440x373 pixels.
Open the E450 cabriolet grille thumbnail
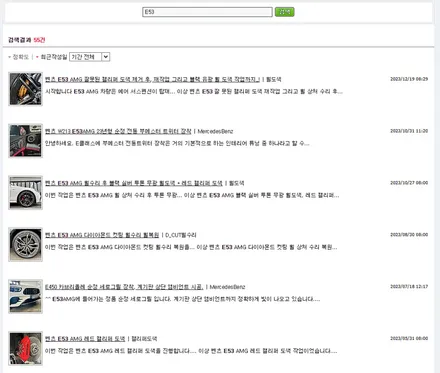pyautogui.click(x=26, y=296)
